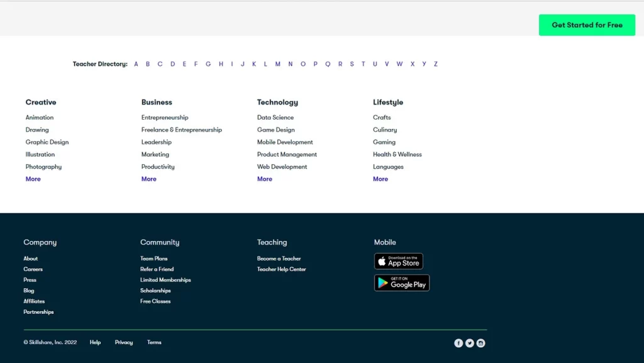This screenshot has width=644, height=363.
Task: Open Skillshare's Instagram page icon
Action: click(480, 343)
